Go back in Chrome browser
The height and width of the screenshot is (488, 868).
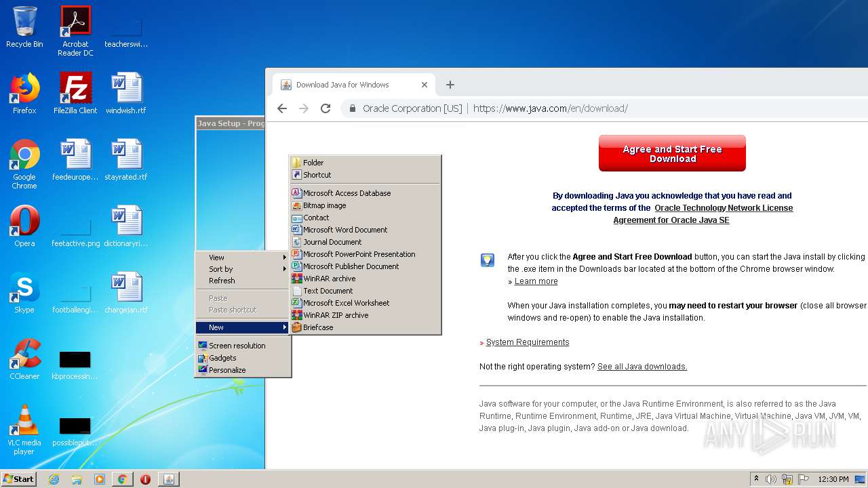pyautogui.click(x=282, y=108)
